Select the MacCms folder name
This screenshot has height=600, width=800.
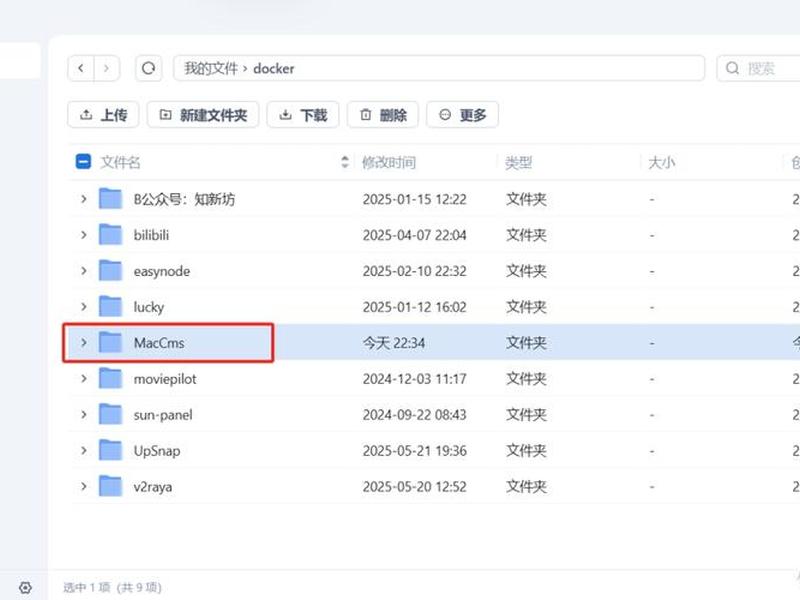[159, 343]
